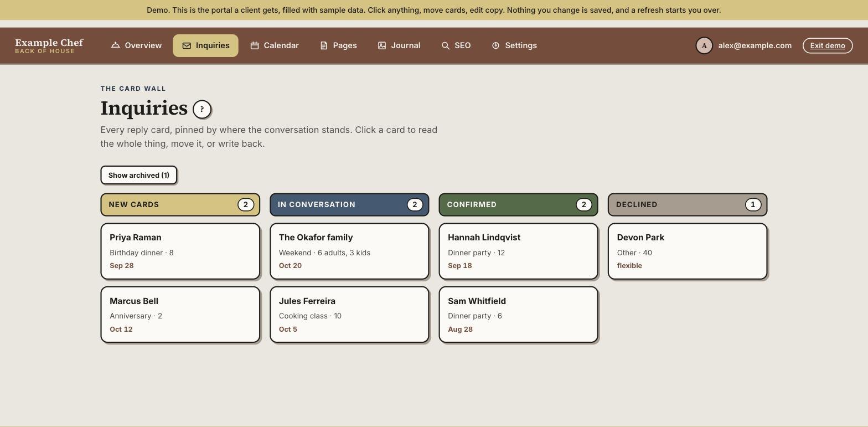Switch to the Pages tab
868x427 pixels.
coord(338,45)
